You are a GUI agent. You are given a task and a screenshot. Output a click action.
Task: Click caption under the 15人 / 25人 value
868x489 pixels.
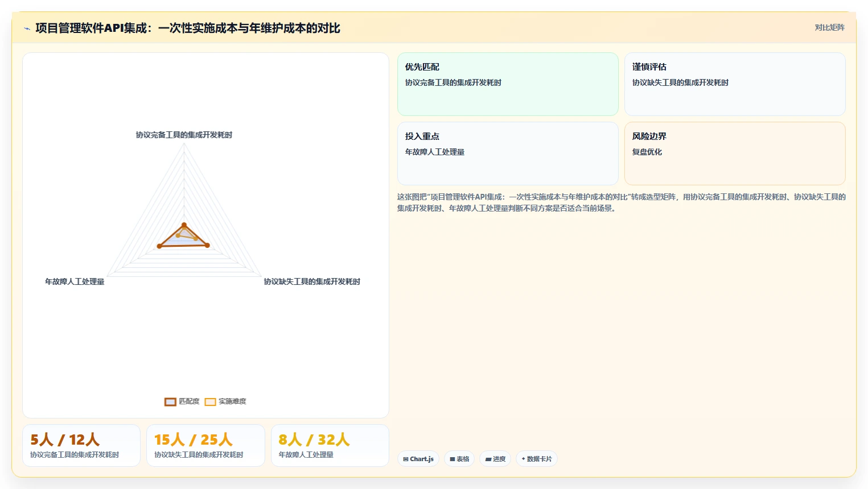point(199,455)
